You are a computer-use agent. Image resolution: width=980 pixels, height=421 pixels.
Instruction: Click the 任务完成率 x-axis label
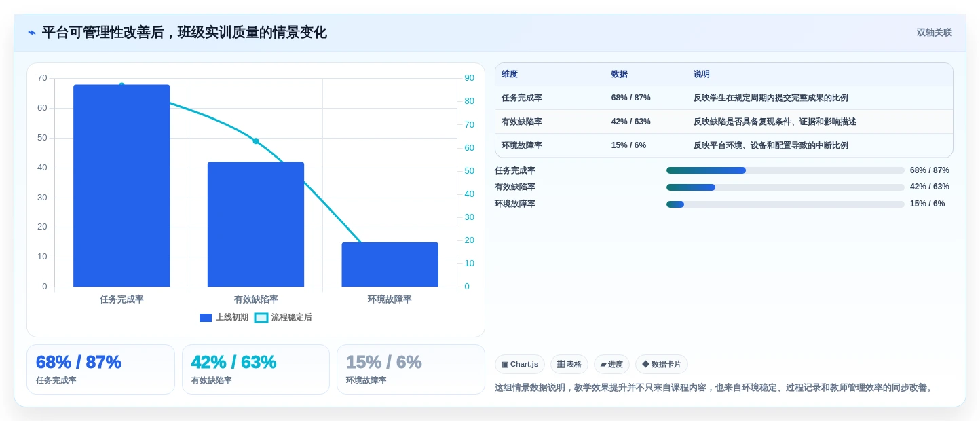[121, 299]
